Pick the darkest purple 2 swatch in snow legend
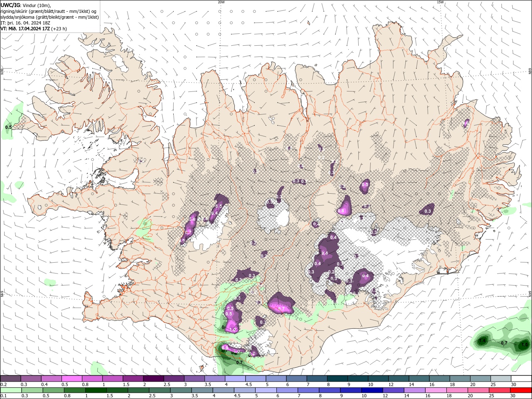The height and width of the screenshot is (399, 532). 153,379
